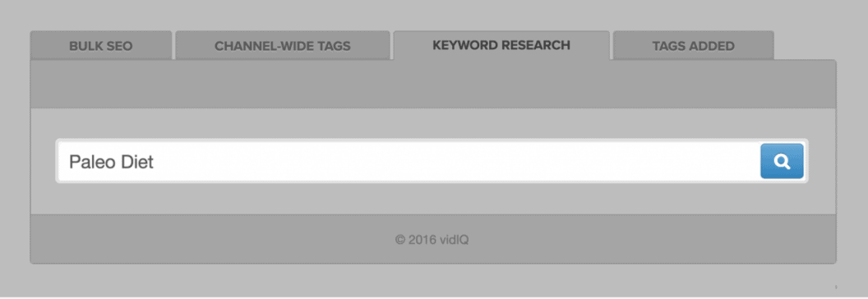This screenshot has height=299, width=868.
Task: Show tags added list via its tab
Action: (x=693, y=45)
